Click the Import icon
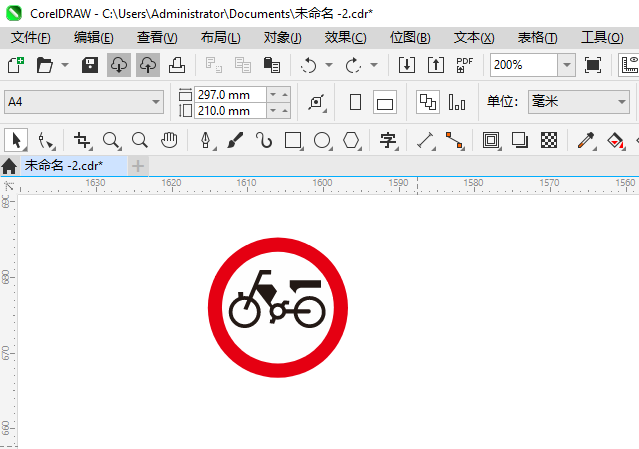 (x=407, y=65)
